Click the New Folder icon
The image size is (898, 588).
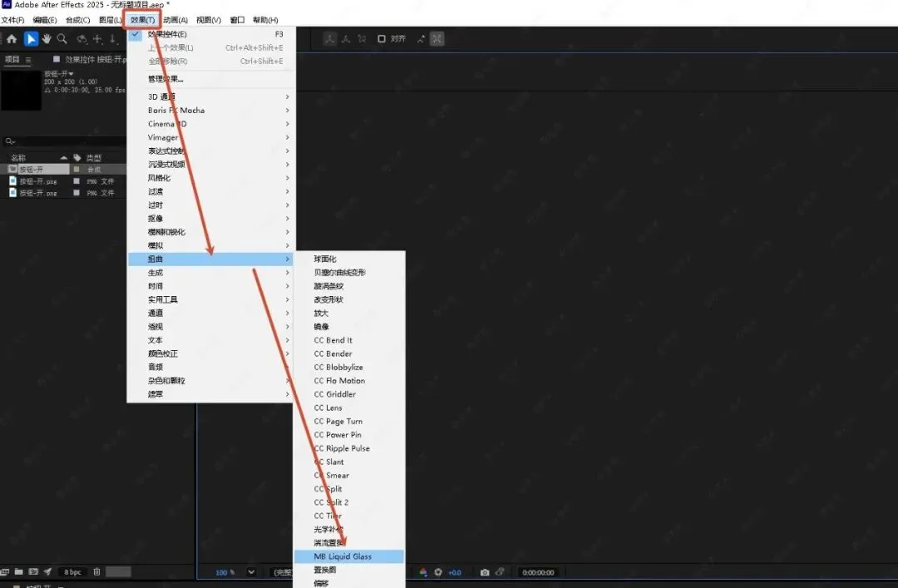(19, 571)
